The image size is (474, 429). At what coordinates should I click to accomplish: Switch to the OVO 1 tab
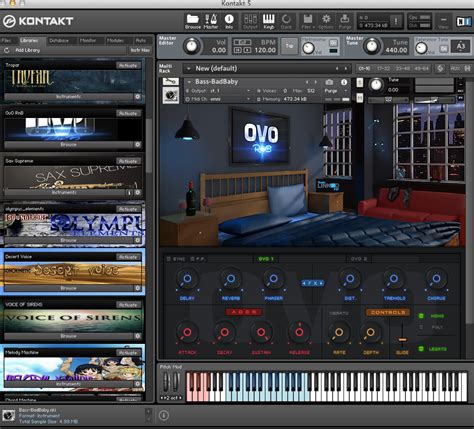point(266,259)
